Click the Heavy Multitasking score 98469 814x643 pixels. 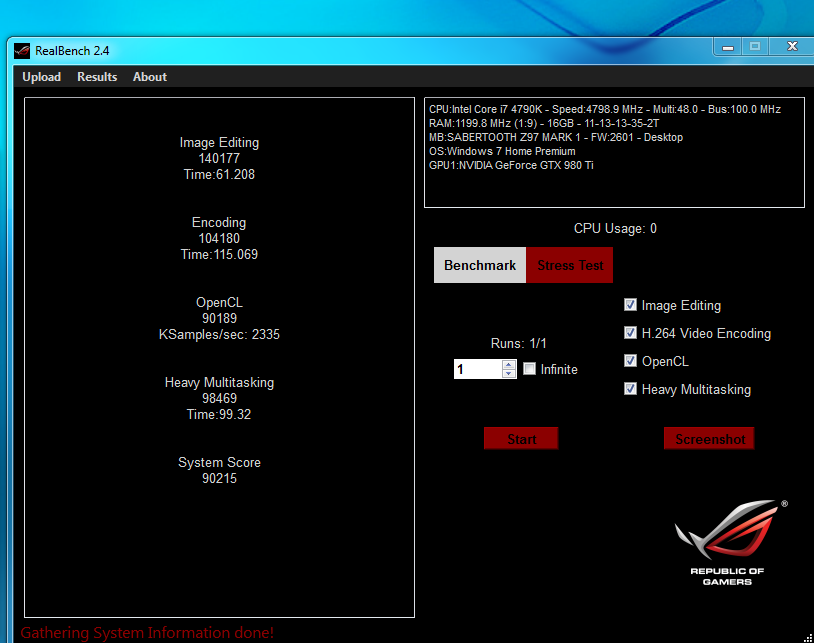pyautogui.click(x=219, y=399)
